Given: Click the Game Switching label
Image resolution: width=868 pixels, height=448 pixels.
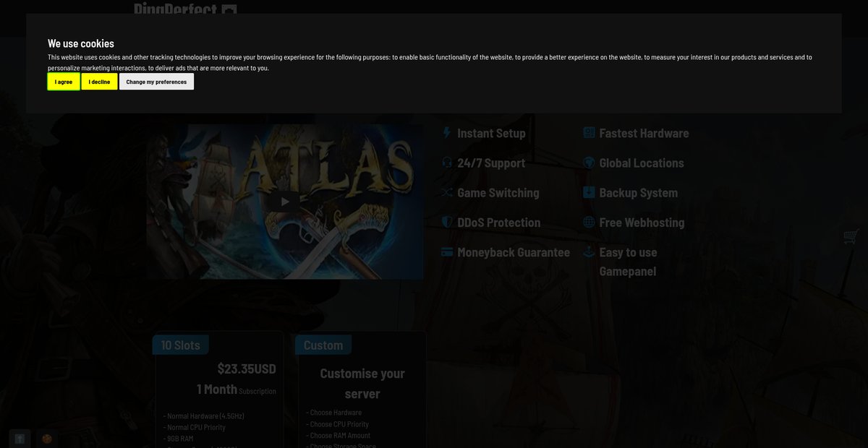Looking at the screenshot, I should (498, 193).
